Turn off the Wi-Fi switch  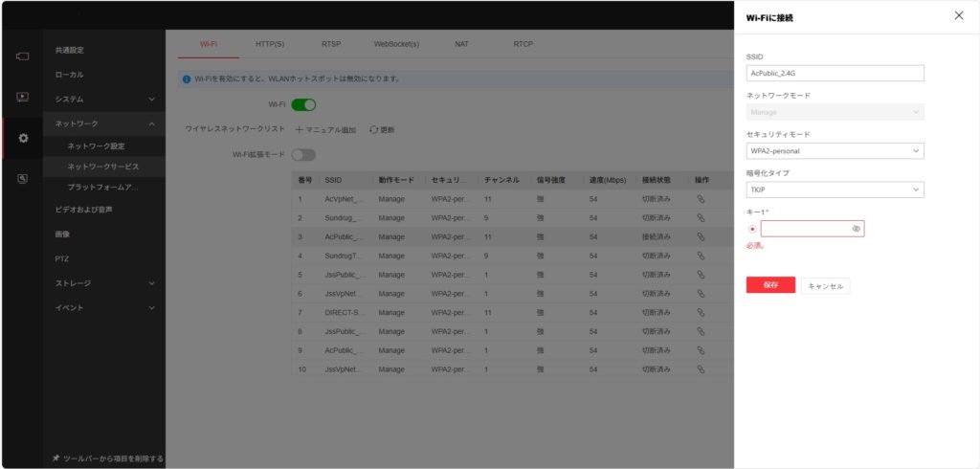click(303, 104)
